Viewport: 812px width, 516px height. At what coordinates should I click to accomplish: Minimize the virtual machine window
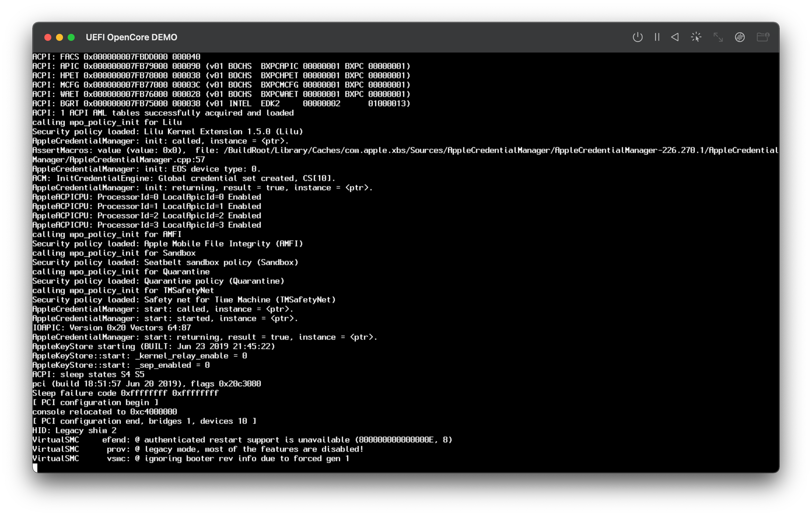pos(60,37)
